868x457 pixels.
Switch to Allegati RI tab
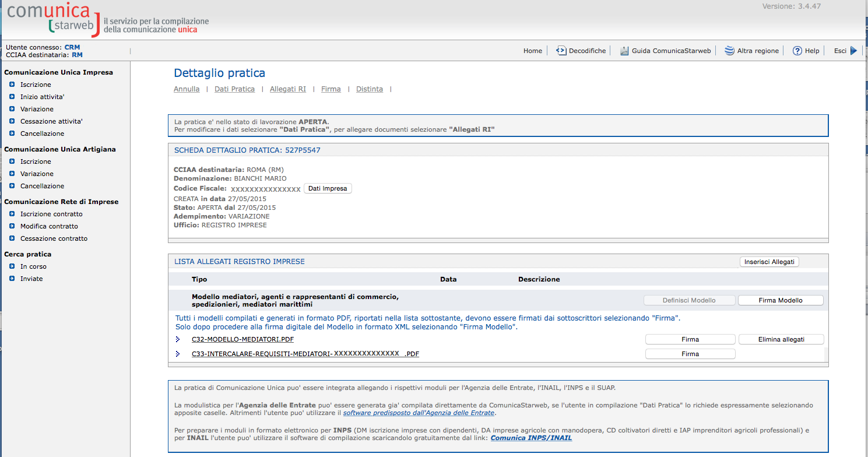(288, 89)
